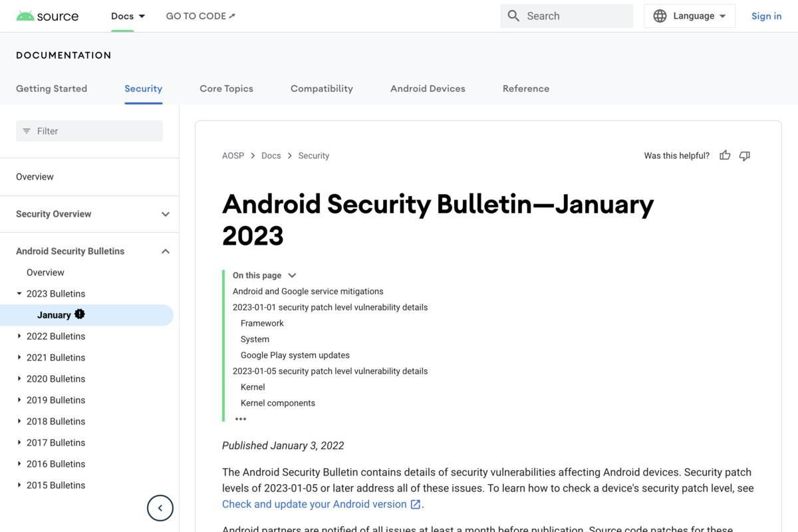Jump to Kernel components section
Screen dimensions: 798x532
coord(278,403)
